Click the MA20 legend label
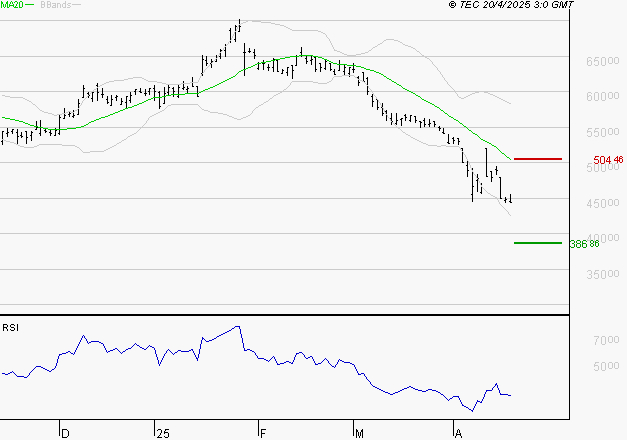The width and height of the screenshot is (627, 440). (12, 5)
